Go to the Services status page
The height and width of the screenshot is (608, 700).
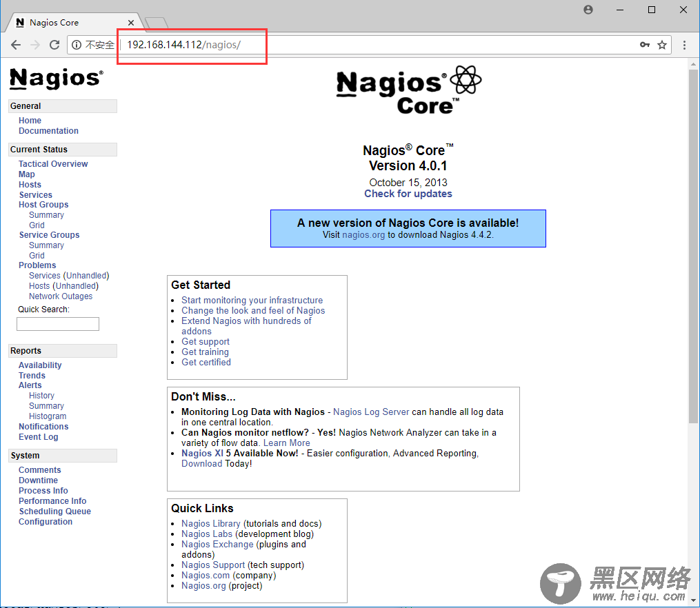[x=36, y=195]
